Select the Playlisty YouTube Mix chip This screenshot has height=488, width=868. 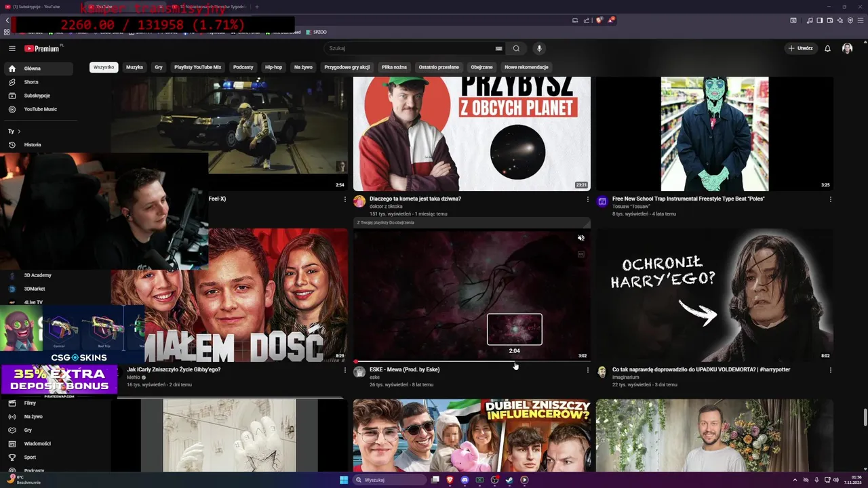[x=197, y=67]
